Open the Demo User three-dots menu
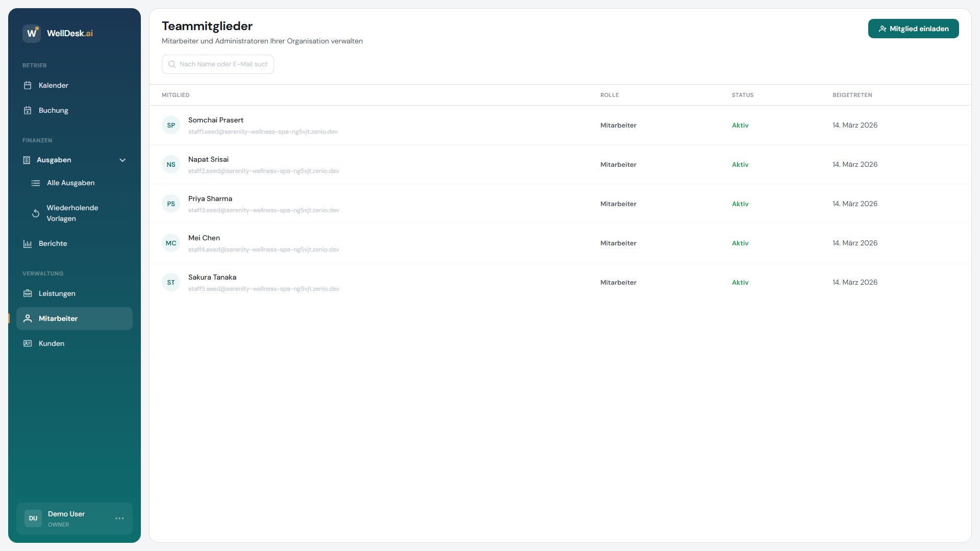The image size is (980, 551). [x=119, y=518]
